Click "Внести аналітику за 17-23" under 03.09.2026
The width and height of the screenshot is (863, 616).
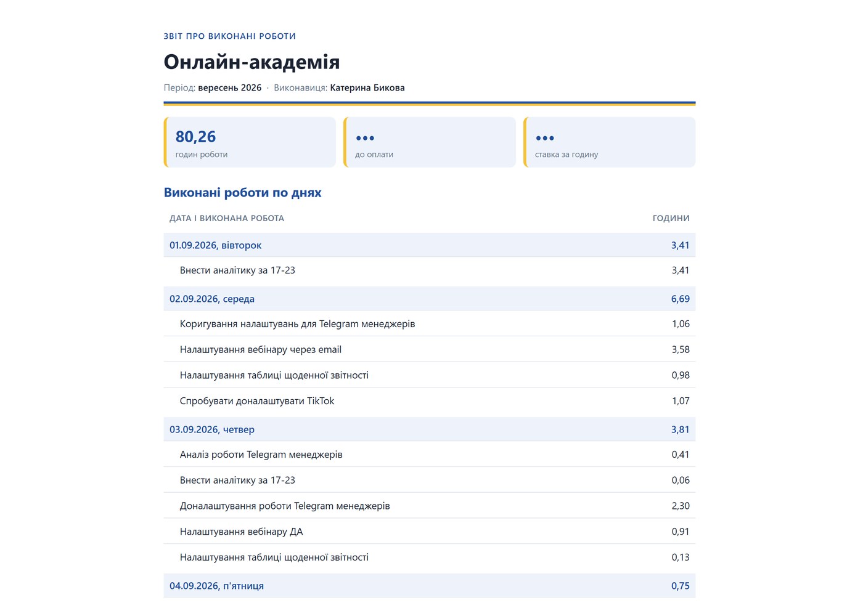coord(237,480)
